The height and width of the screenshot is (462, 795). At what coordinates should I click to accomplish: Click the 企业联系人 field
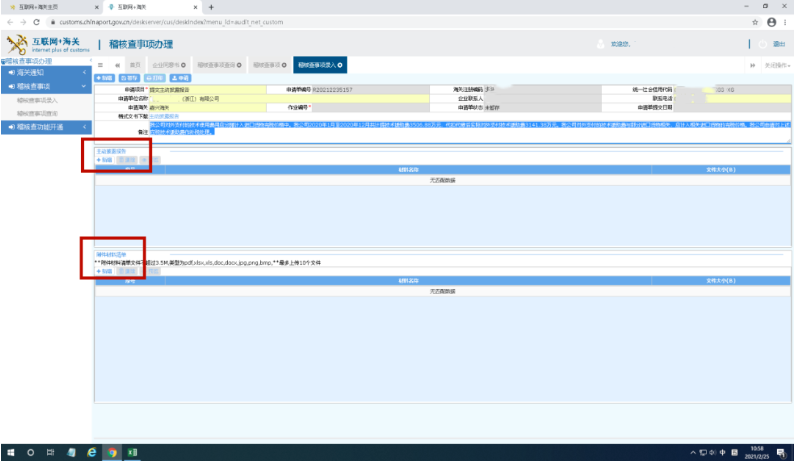tap(543, 99)
